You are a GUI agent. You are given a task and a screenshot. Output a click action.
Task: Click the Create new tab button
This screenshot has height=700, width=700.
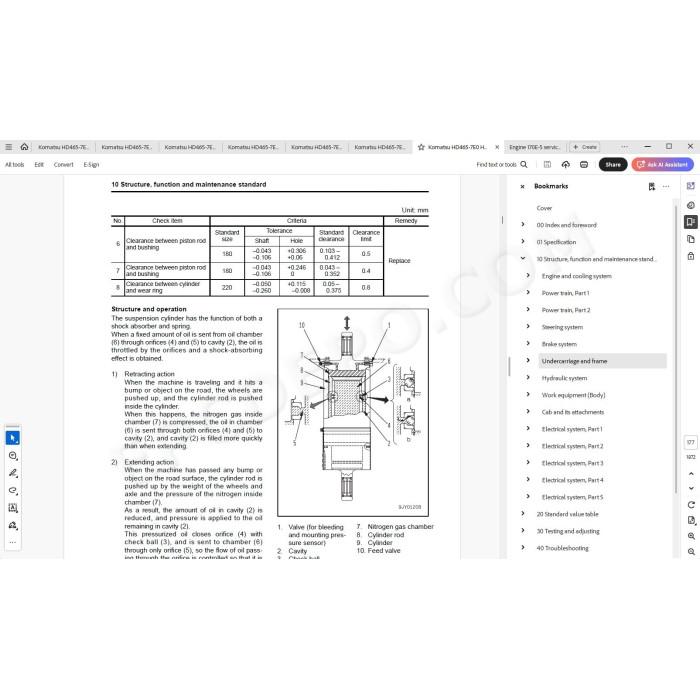point(584,147)
